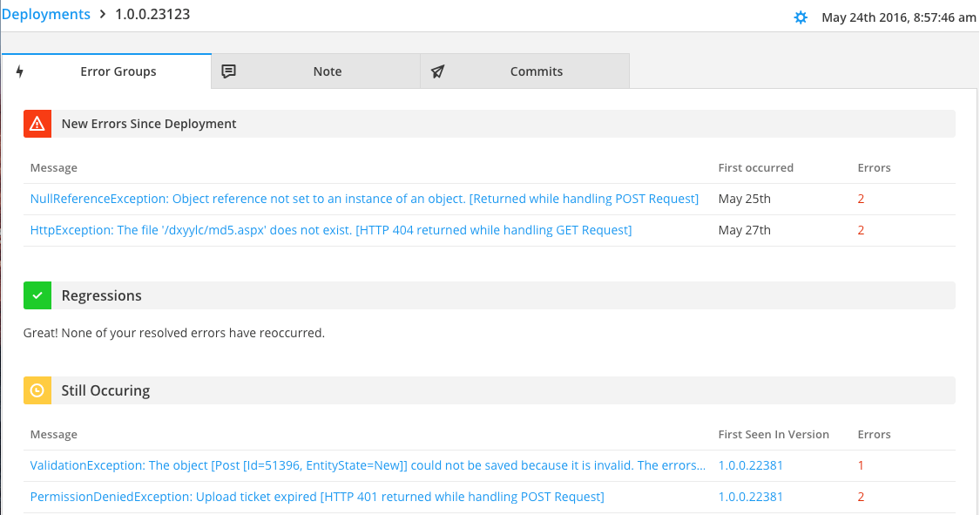Open the HttpException md5.aspx error details
The image size is (980, 515).
(x=331, y=229)
